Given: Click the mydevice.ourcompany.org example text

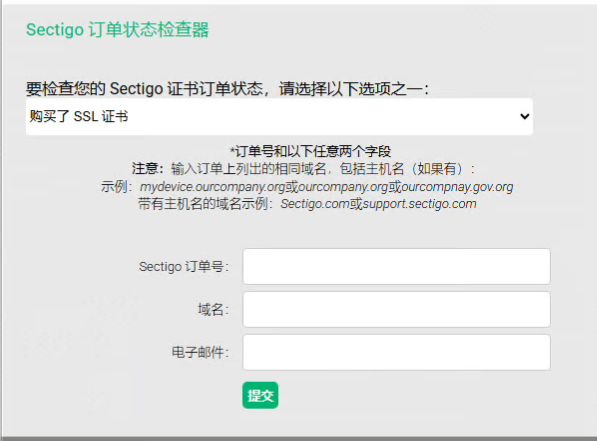Looking at the screenshot, I should (x=212, y=187).
